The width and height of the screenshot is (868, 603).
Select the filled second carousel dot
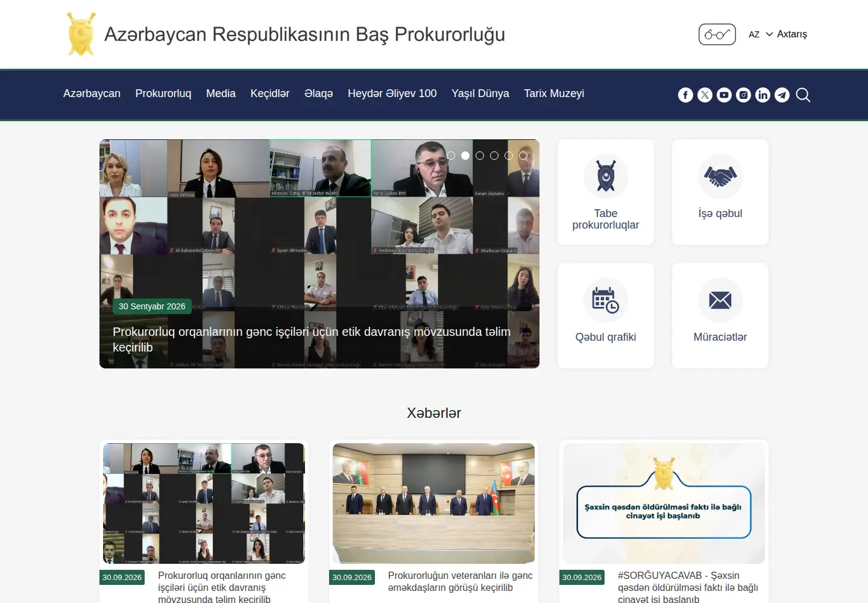(x=465, y=156)
